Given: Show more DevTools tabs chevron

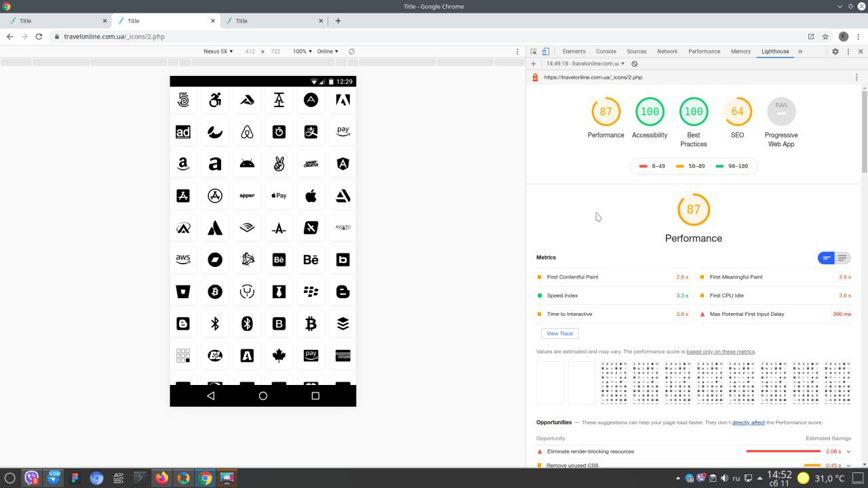Looking at the screenshot, I should pyautogui.click(x=800, y=52).
